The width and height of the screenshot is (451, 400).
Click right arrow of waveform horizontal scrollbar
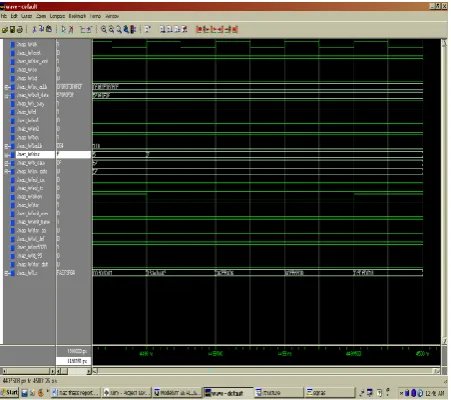coord(437,371)
